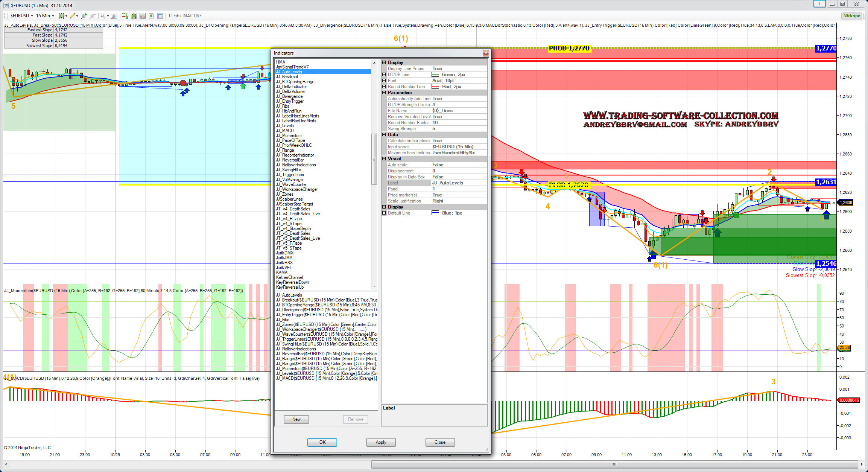Open the Indicators chart icon
This screenshot has height=472, width=868.
[143, 16]
